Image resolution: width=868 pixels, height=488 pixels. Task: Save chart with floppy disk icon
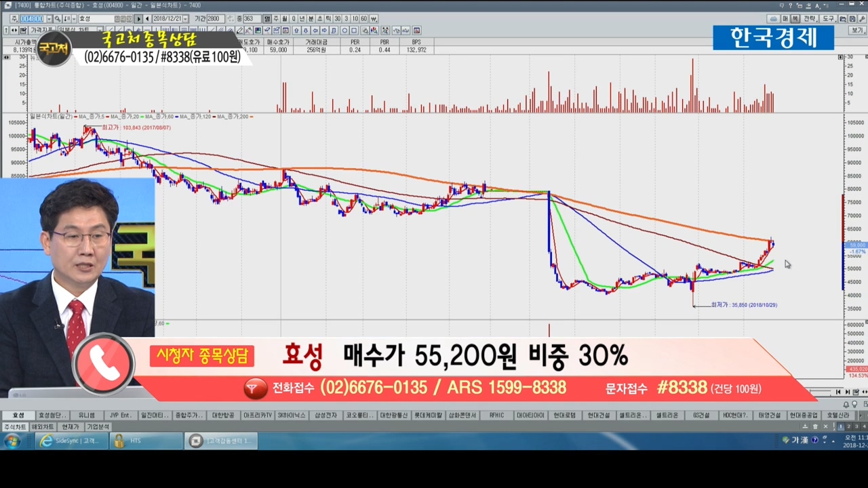[x=852, y=19]
